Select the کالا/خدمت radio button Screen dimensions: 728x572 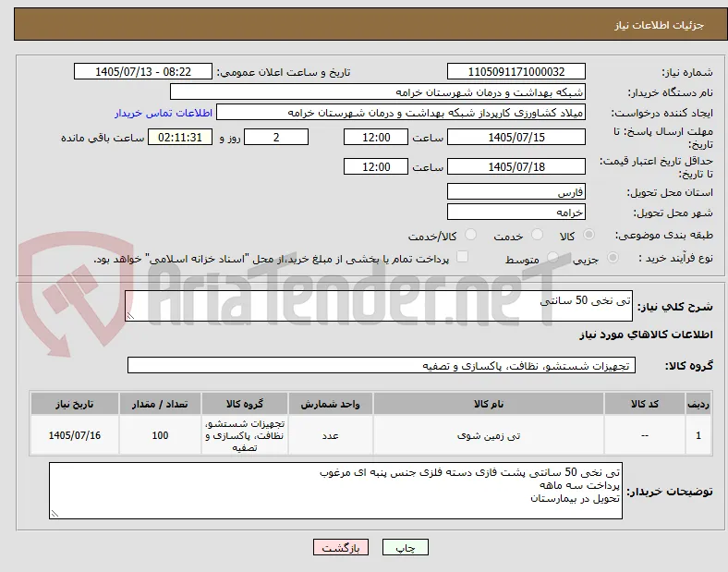pyautogui.click(x=470, y=235)
